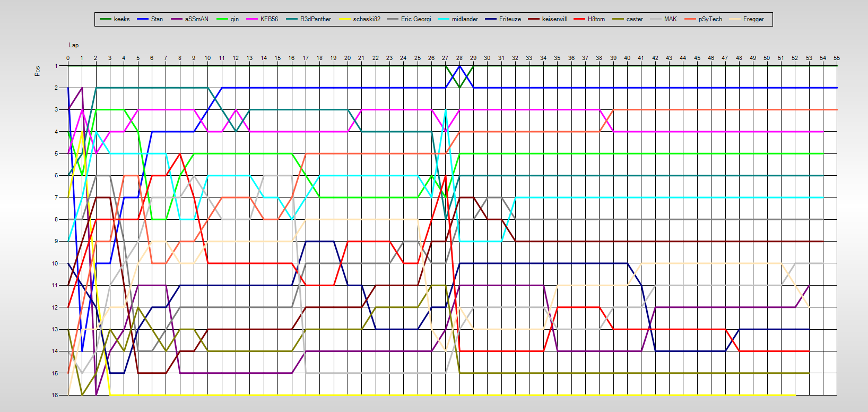Select the caster legend entry
The height and width of the screenshot is (412, 868).
pos(635,19)
